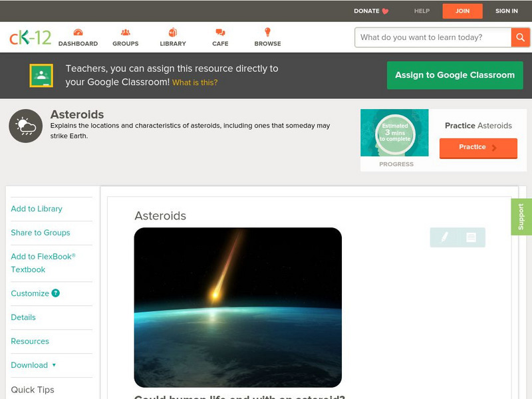Open the Browse lightbulb icon
532x399 pixels.
click(x=267, y=32)
